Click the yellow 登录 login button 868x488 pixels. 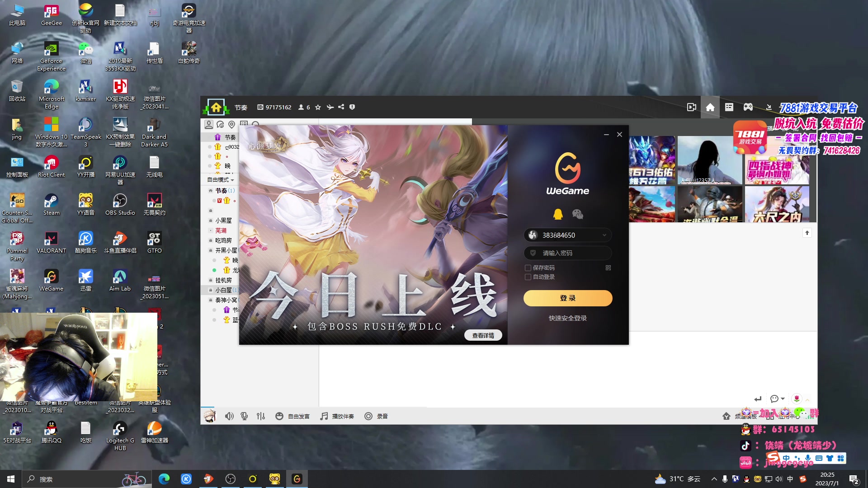[x=568, y=298]
